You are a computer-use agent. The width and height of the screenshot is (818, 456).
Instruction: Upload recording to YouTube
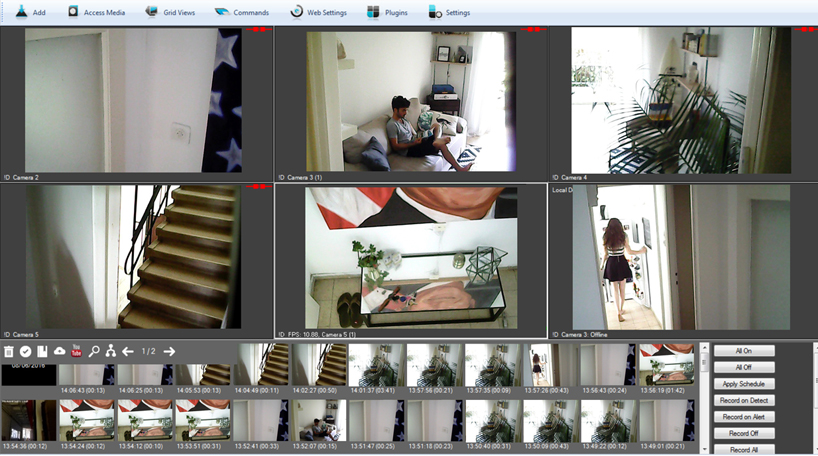(x=77, y=351)
